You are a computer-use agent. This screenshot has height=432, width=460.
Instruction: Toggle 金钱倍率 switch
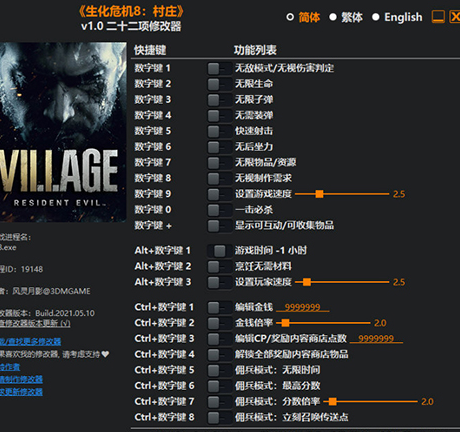(x=219, y=323)
